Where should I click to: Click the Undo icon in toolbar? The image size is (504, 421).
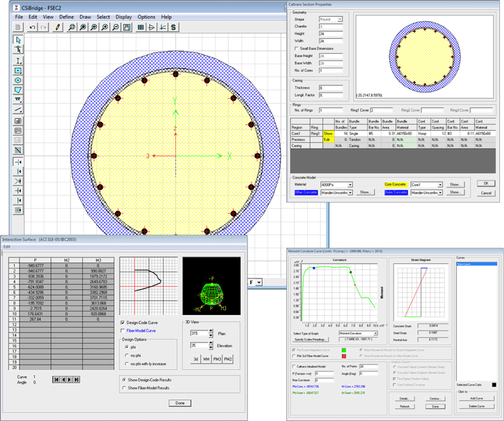coord(33,28)
